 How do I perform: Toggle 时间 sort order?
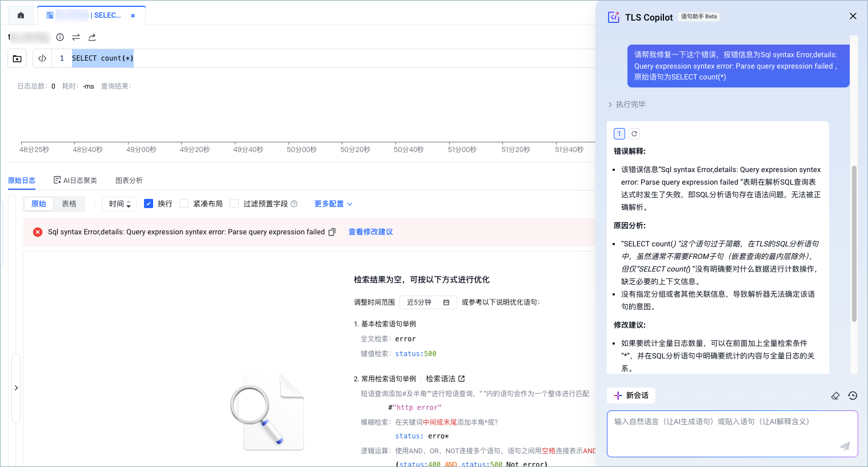(x=119, y=204)
